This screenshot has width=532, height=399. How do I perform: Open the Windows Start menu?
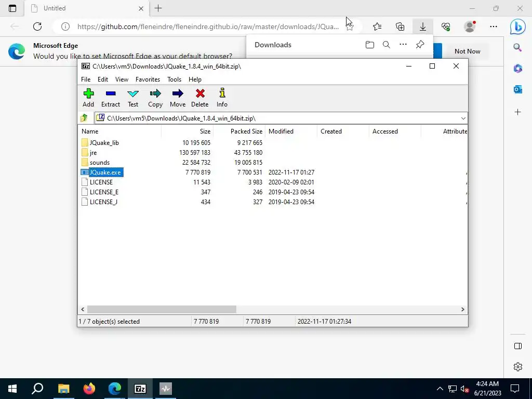tap(12, 389)
